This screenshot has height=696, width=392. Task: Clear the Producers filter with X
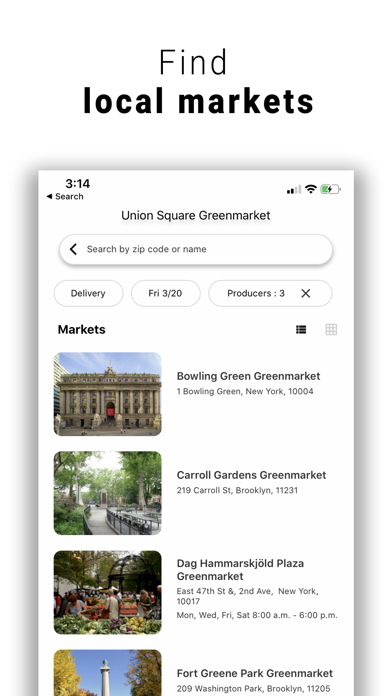pos(305,293)
